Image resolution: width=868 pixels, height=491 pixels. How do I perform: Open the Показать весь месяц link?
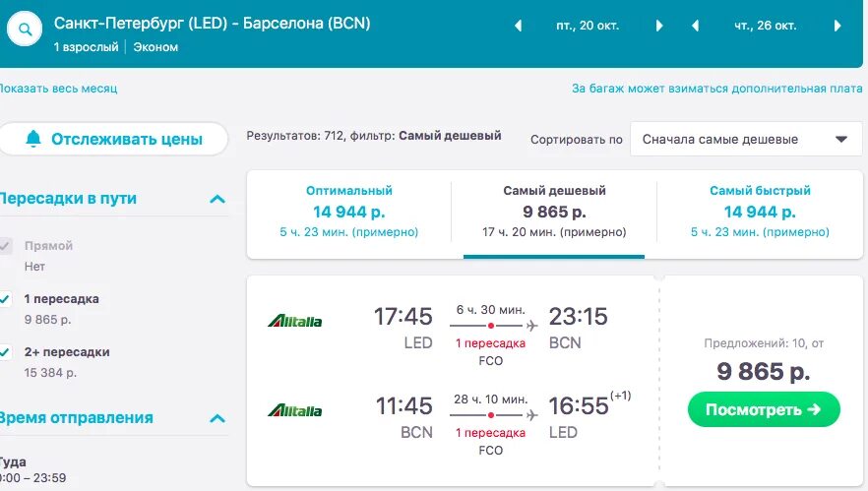pos(57,89)
